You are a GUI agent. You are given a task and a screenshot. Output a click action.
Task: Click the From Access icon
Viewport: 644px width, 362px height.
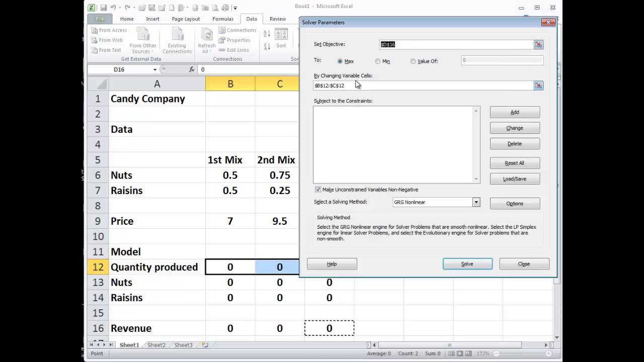point(95,30)
